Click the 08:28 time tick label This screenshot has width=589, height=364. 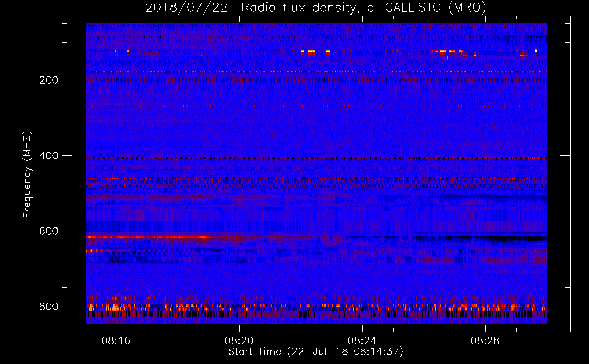[x=485, y=341]
